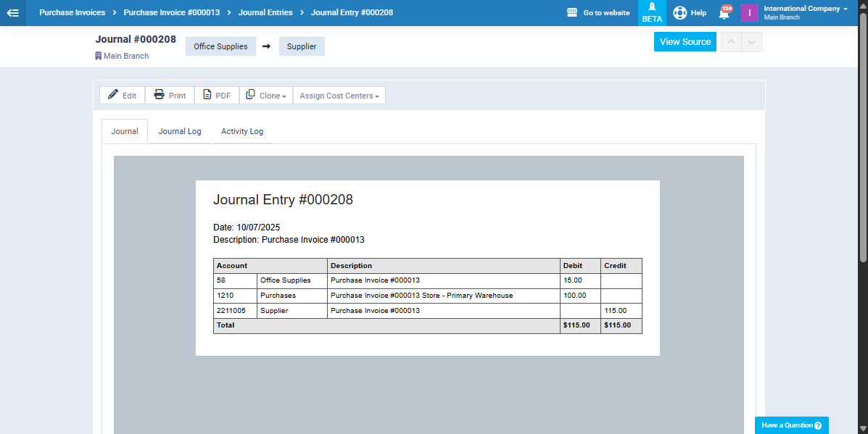
Task: Open the Activity Log tab
Action: [242, 131]
